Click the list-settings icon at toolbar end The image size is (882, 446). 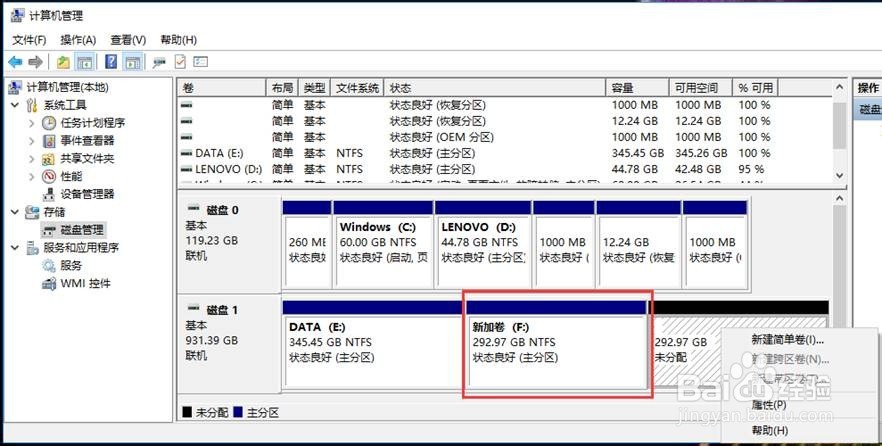(x=201, y=62)
